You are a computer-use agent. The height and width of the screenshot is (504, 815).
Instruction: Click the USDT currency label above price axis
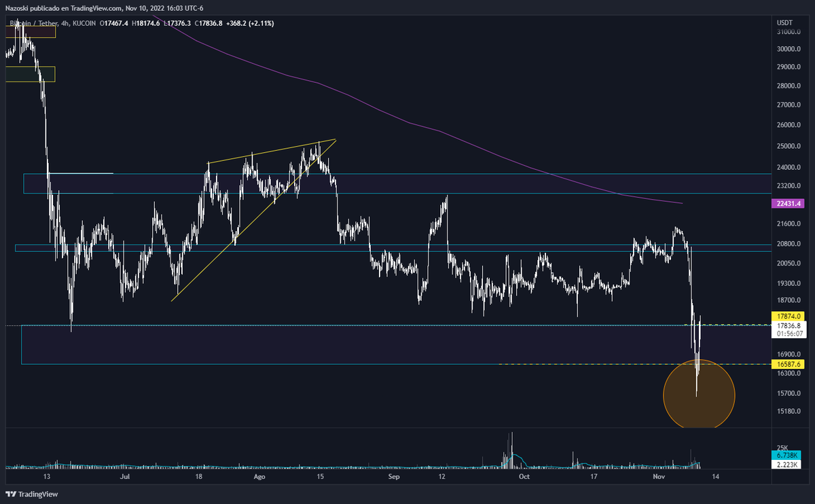(x=784, y=22)
